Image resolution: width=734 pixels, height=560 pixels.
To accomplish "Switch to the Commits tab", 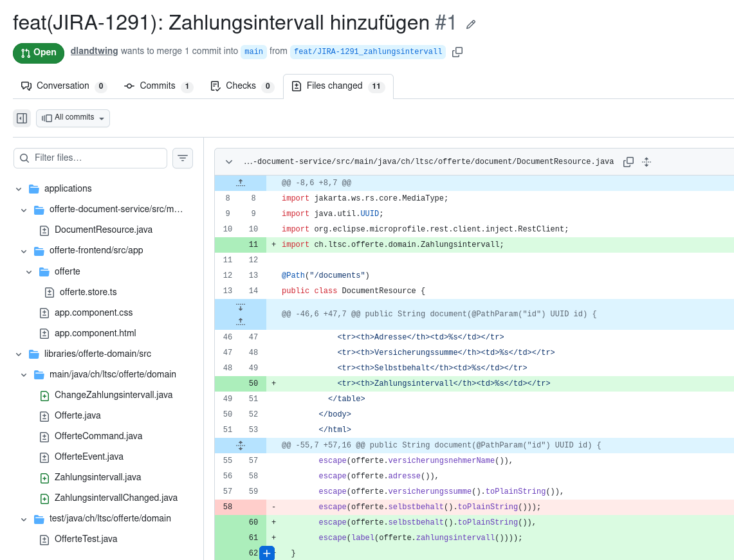I will 158,86.
